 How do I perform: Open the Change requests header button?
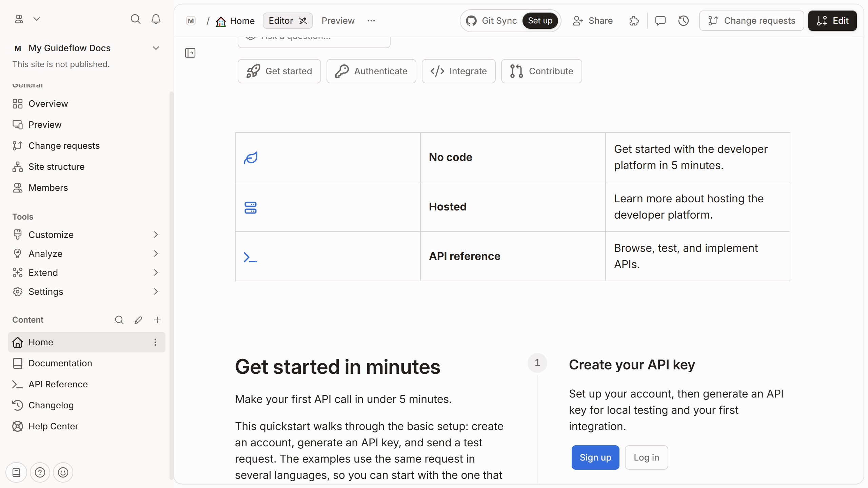click(x=751, y=21)
